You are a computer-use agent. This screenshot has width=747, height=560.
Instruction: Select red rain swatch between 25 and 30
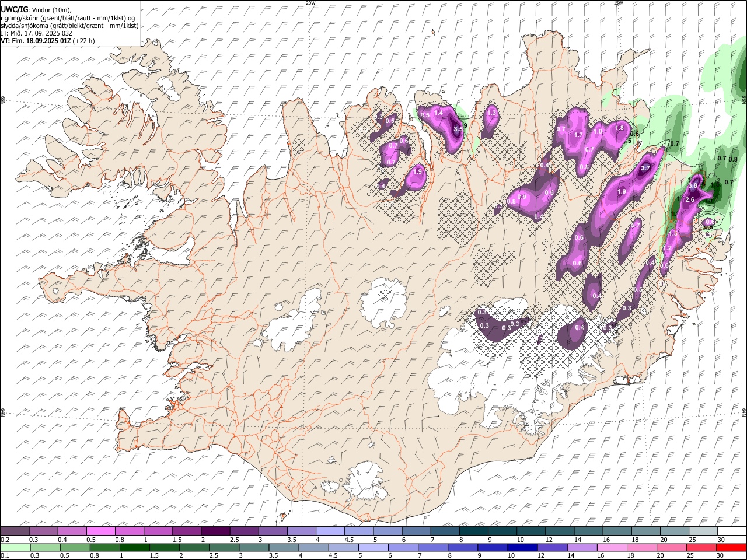[700, 547]
